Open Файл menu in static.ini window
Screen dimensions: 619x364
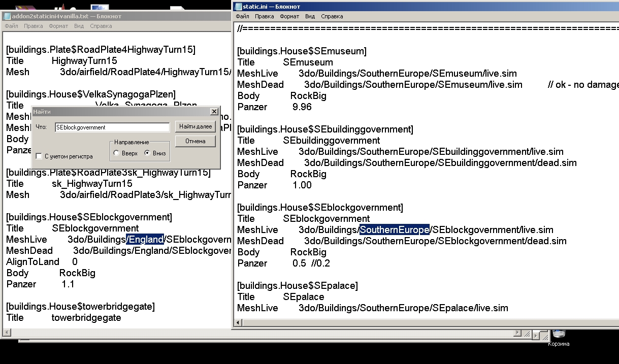(x=242, y=16)
